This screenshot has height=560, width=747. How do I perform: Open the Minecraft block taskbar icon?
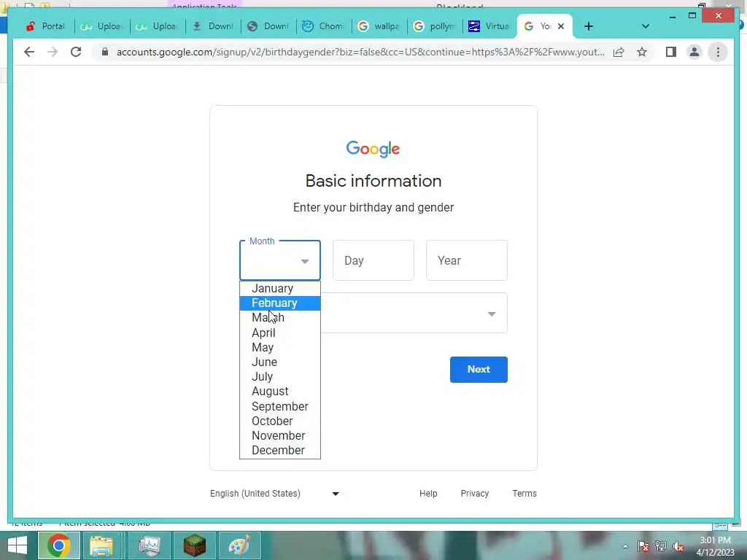[x=195, y=545]
